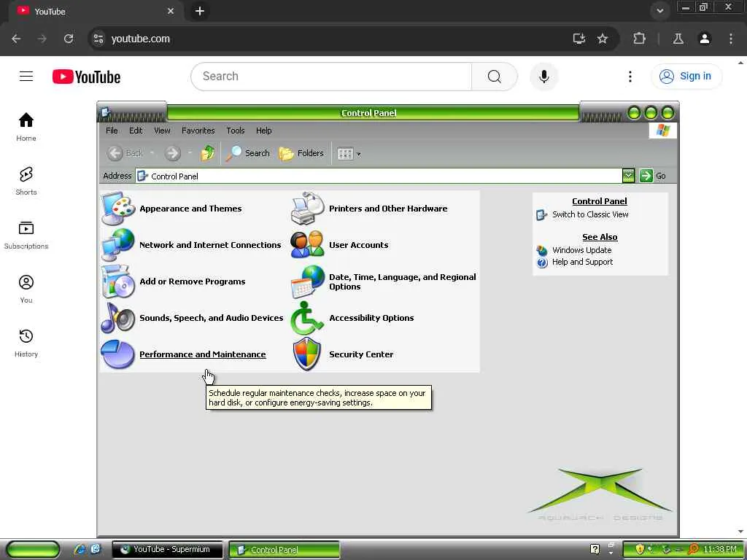Click the YouTube Search input field
The height and width of the screenshot is (560, 747).
(331, 76)
